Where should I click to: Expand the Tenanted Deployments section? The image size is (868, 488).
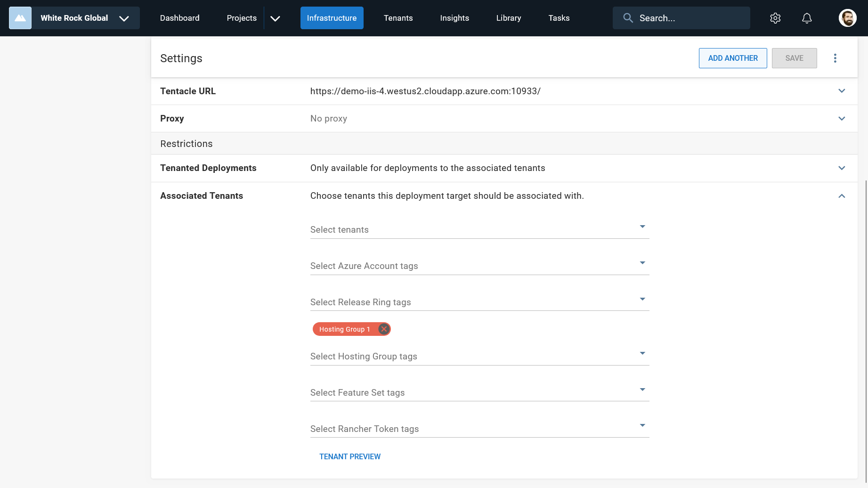pos(842,168)
